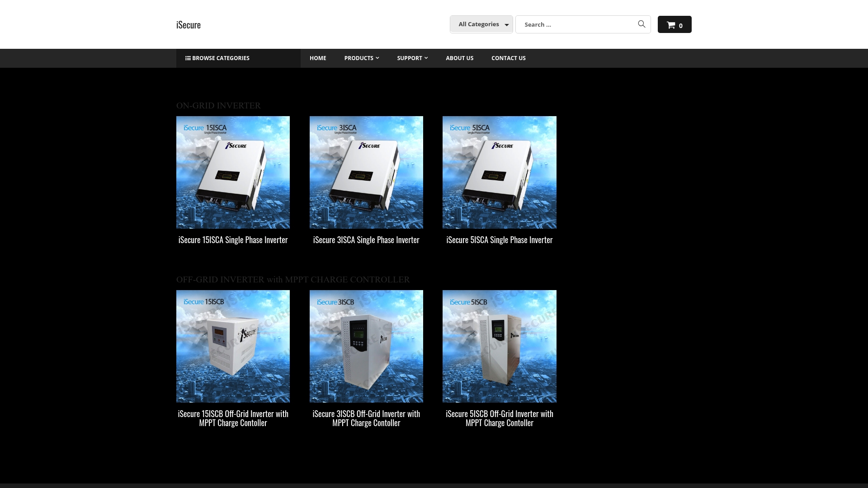
Task: Open the All Categories dropdown
Action: 481,24
